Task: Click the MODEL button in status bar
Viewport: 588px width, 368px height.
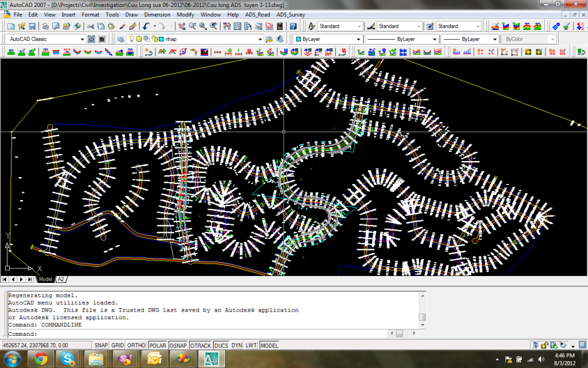Action: point(269,346)
